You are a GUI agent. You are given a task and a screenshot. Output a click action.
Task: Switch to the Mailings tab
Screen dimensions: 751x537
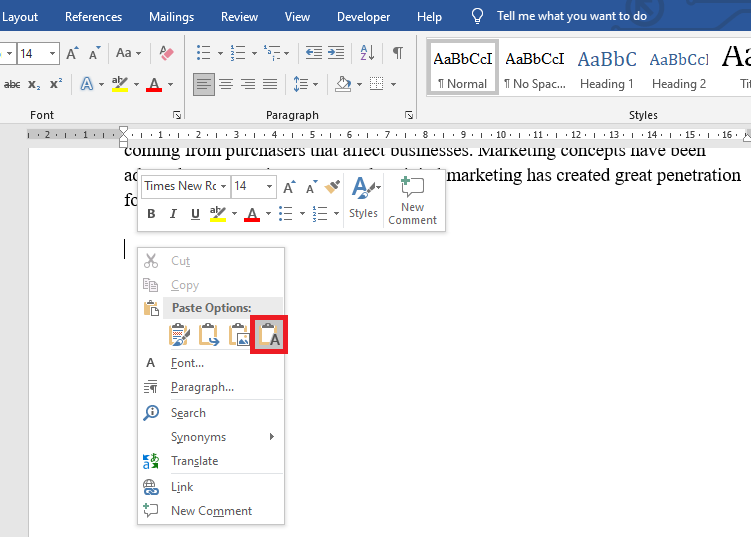click(171, 17)
